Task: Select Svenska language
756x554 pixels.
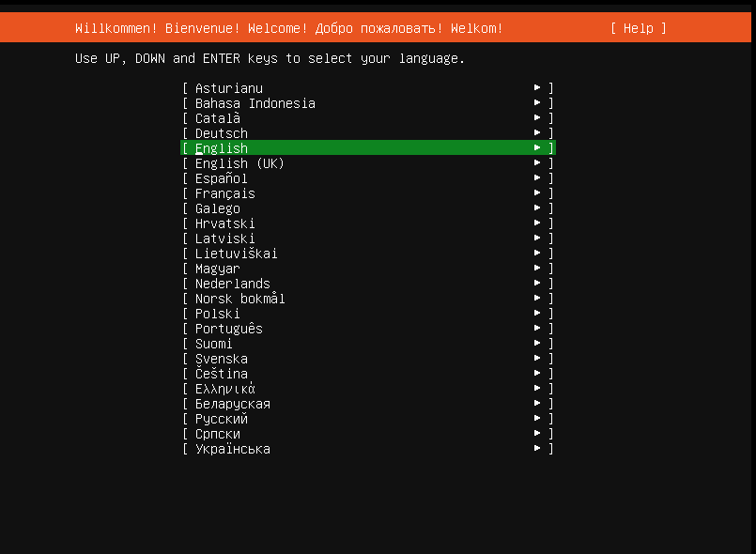Action: click(x=368, y=359)
